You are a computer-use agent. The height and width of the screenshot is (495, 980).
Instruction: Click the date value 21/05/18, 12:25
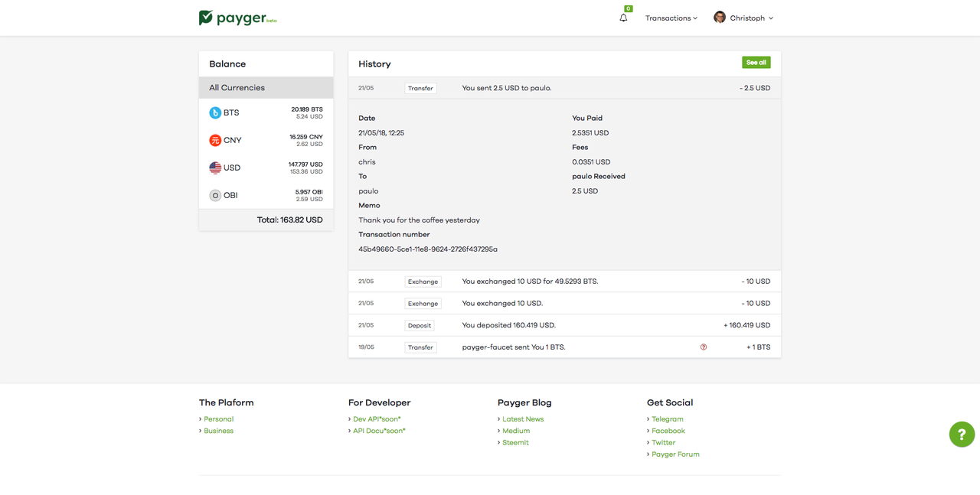pyautogui.click(x=381, y=133)
